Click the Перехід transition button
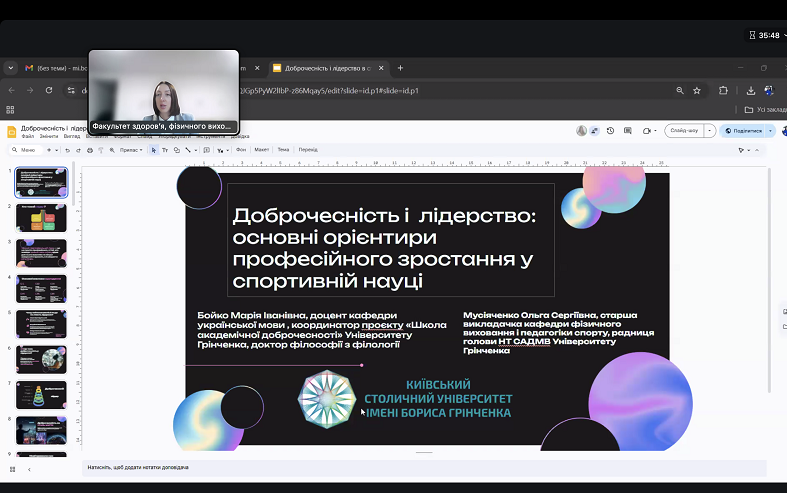Screen dimensions: 787x493 click(x=308, y=150)
